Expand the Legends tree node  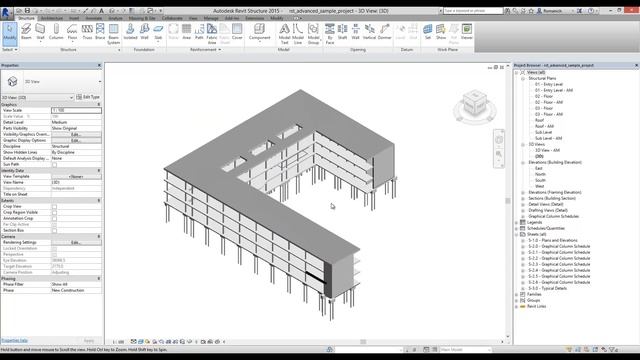coord(517,222)
